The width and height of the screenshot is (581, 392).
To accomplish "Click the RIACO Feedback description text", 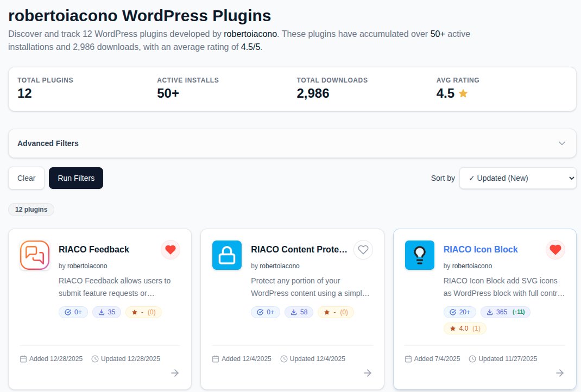I will pos(115,287).
